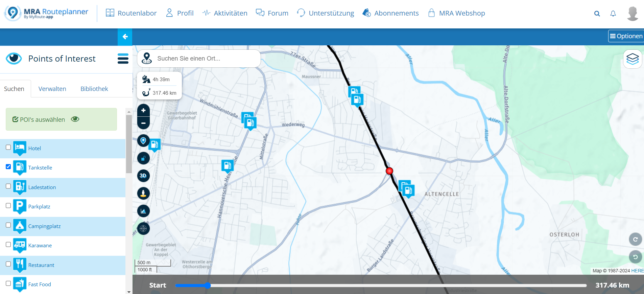This screenshot has width=644, height=294.
Task: Click the elevation profile chart icon
Action: 143,211
